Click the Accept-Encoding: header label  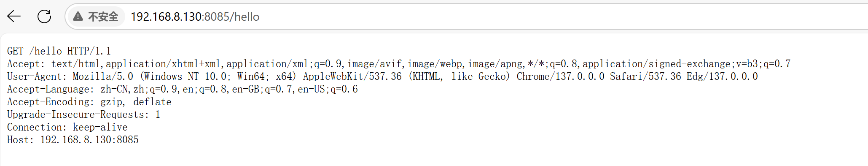pyautogui.click(x=51, y=102)
